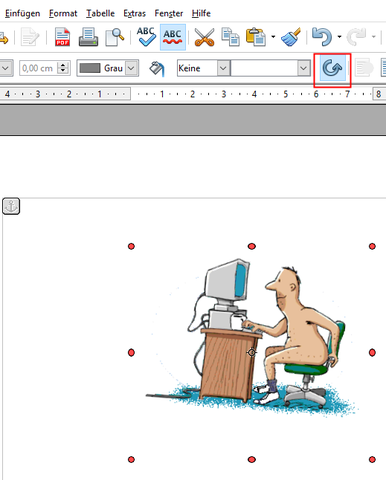This screenshot has height=480, width=386.
Task: Click the greyed-out icon right of Rotate
Action: pos(364,68)
